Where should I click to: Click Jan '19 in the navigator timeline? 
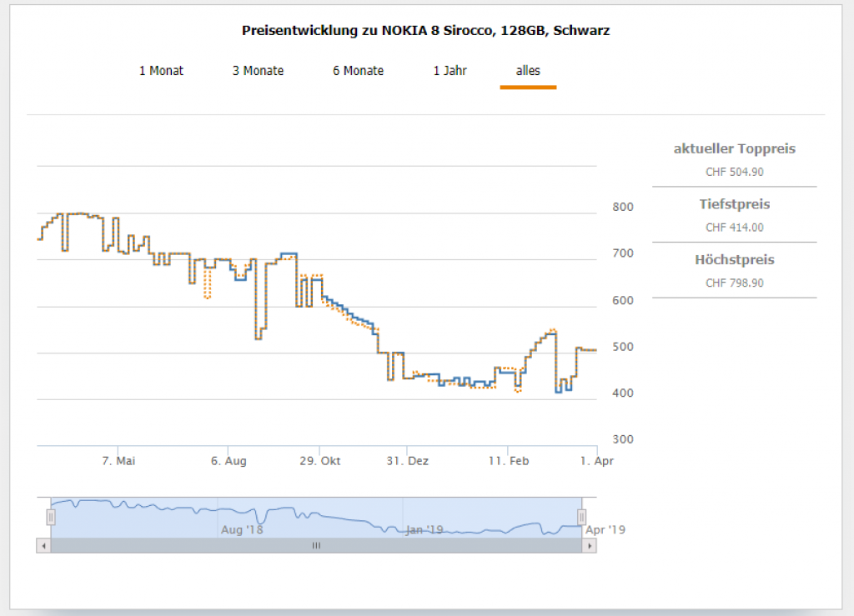(x=424, y=529)
